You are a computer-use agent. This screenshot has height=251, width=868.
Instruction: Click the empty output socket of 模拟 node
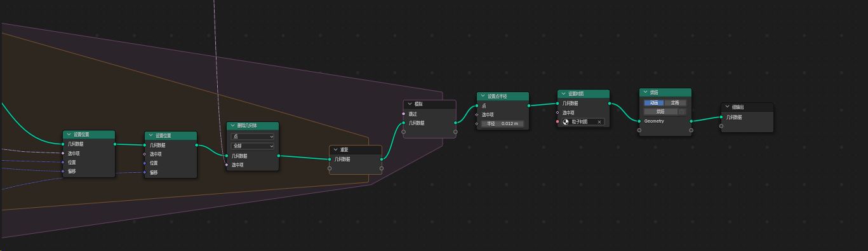455,132
